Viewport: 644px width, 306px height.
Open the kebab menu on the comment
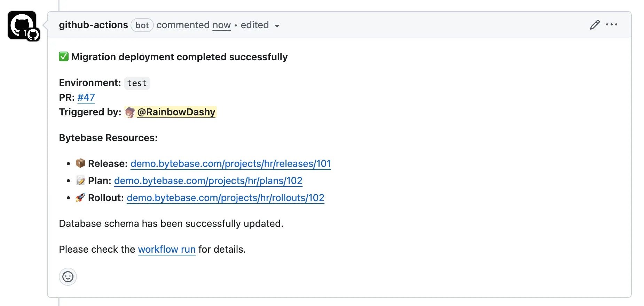pos(612,25)
